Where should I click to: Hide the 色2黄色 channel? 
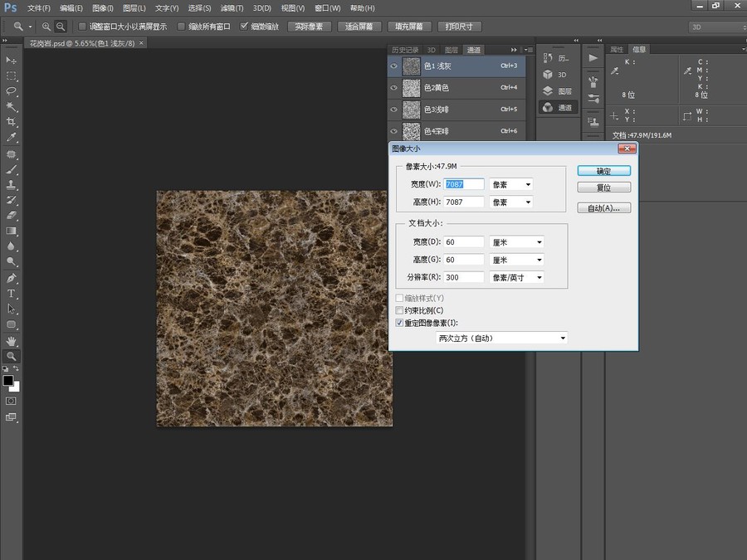(394, 88)
